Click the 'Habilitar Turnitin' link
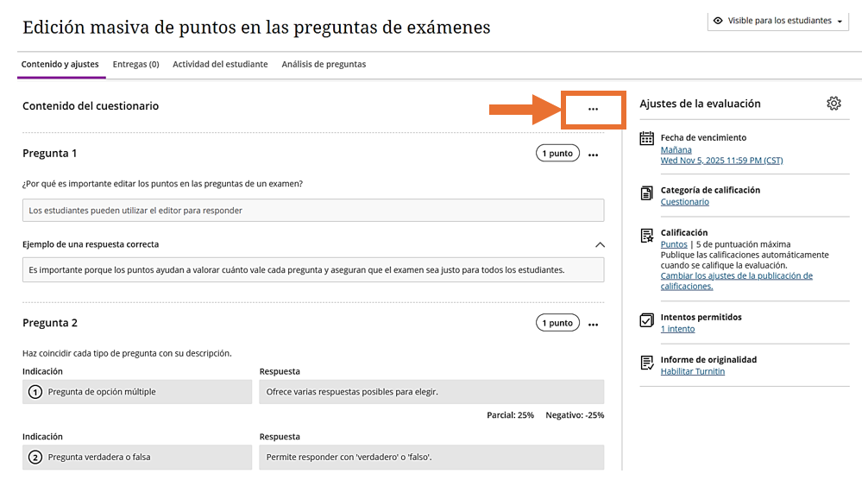The width and height of the screenshot is (868, 499). (692, 371)
